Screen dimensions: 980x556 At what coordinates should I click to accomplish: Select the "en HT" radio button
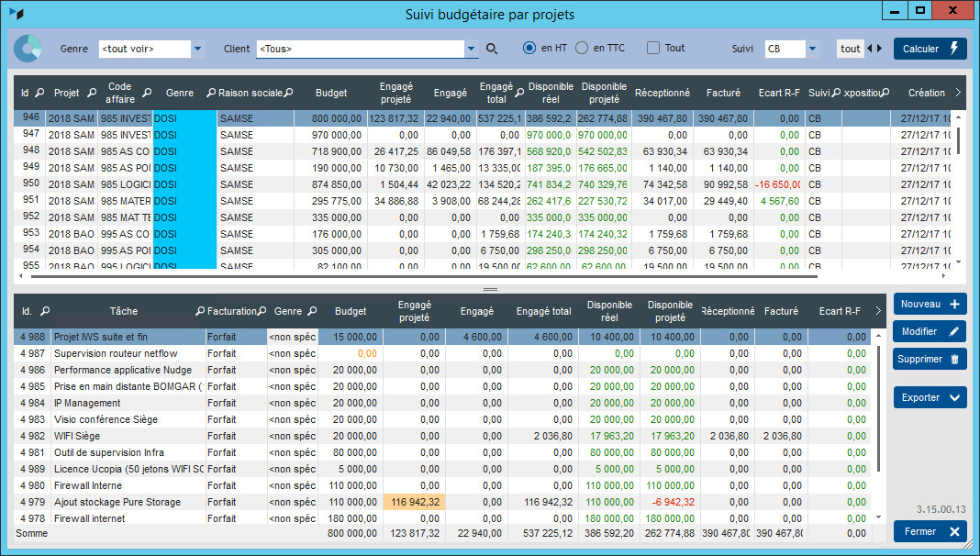tap(529, 48)
